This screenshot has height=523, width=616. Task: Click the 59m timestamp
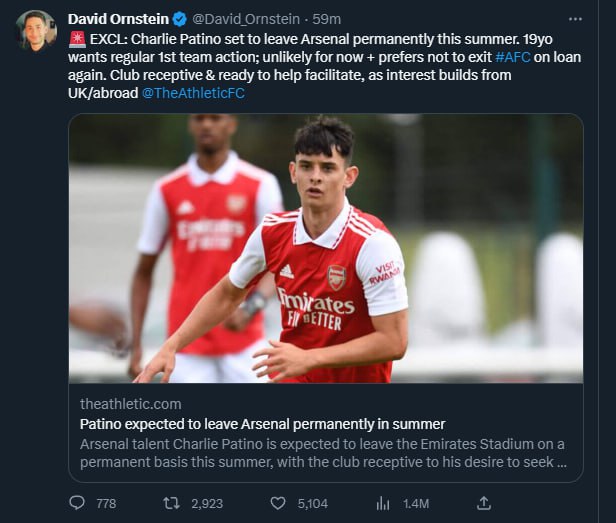325,19
